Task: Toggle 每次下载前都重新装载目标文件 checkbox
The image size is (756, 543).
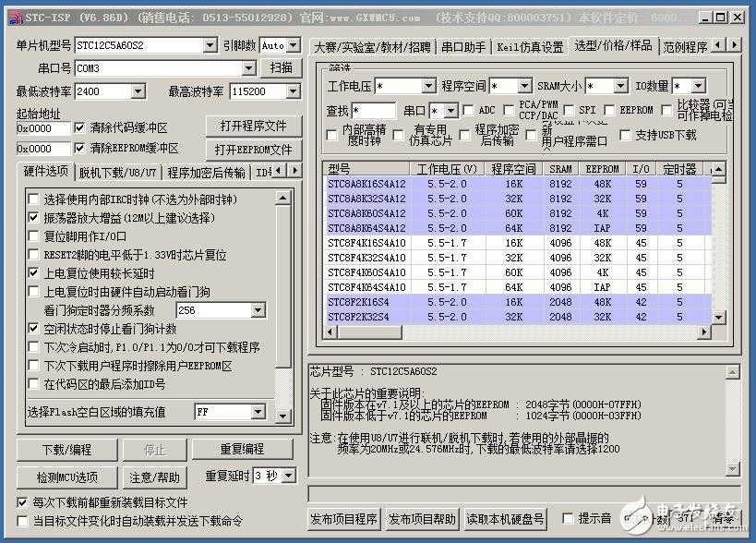Action: point(22,502)
